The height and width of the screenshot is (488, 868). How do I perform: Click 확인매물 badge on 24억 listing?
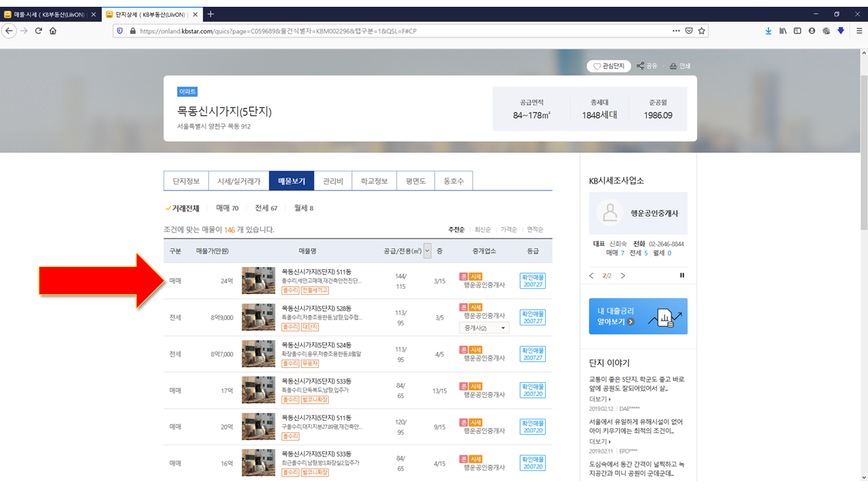tap(533, 281)
